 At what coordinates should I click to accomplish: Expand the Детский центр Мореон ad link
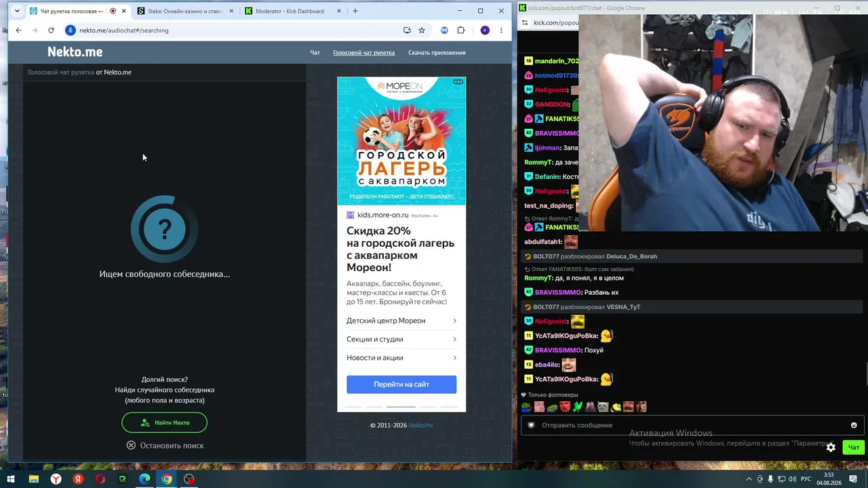pos(401,321)
